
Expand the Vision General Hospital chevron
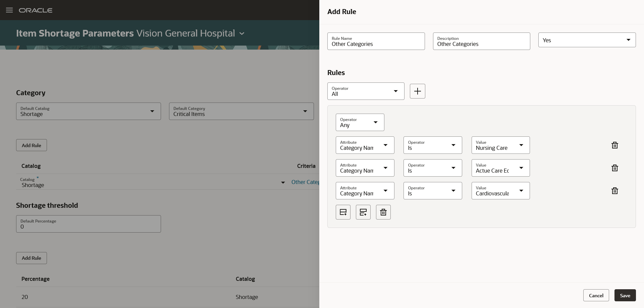pyautogui.click(x=242, y=34)
